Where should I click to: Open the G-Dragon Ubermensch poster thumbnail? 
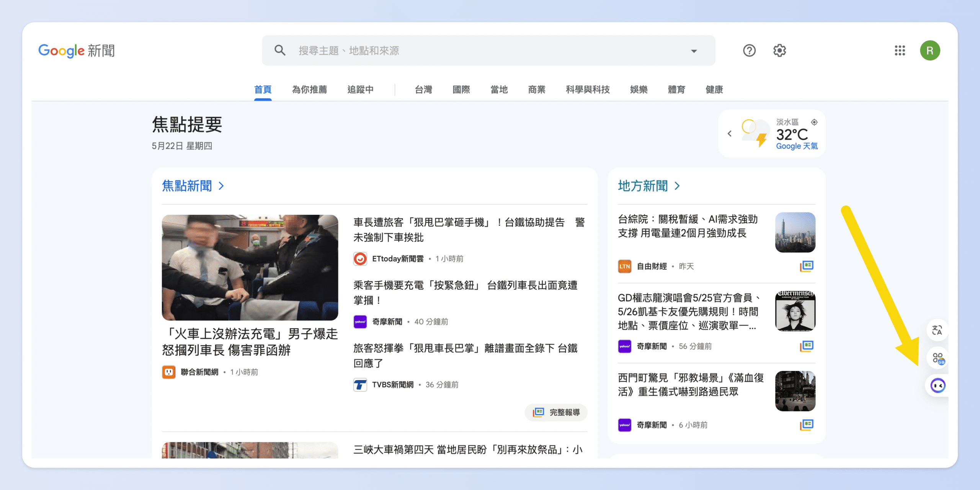pyautogui.click(x=795, y=311)
